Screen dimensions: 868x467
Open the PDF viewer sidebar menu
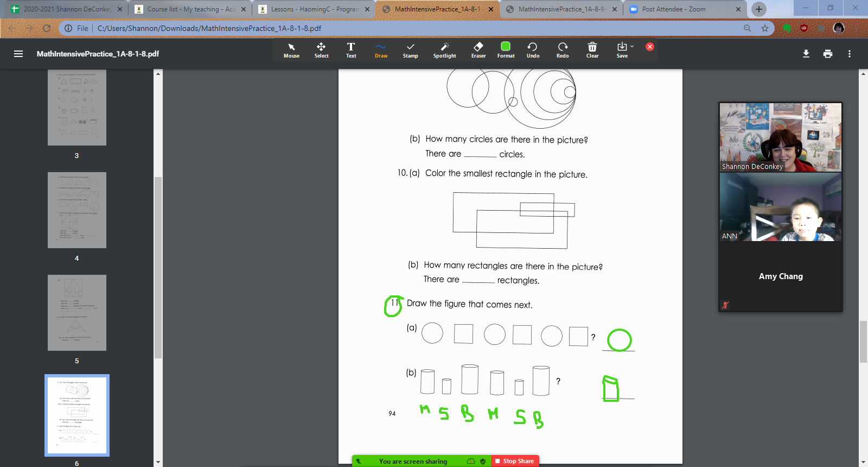pos(18,54)
